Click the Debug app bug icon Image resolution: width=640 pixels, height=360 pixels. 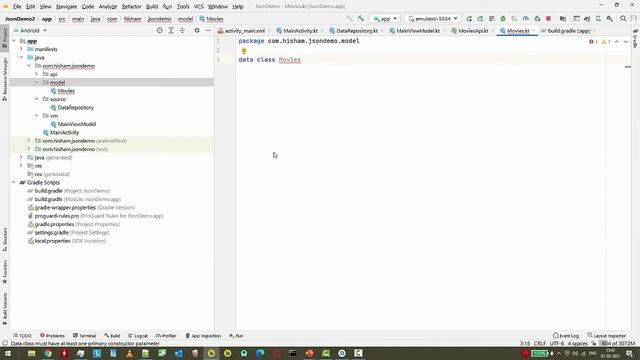[x=503, y=19]
